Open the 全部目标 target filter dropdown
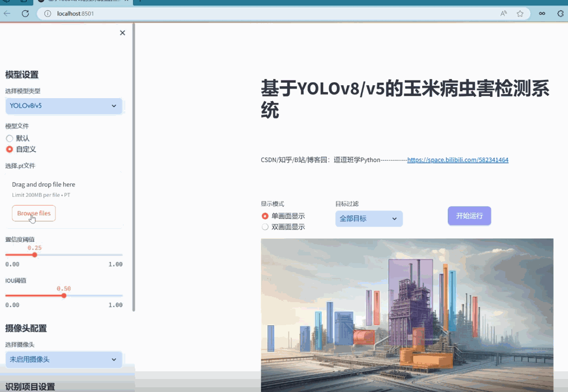 click(368, 218)
